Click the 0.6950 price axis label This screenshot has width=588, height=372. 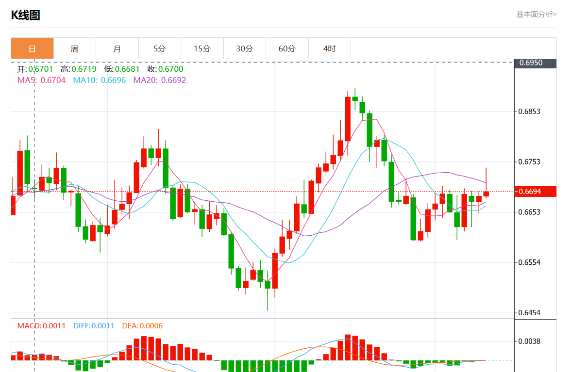point(536,63)
